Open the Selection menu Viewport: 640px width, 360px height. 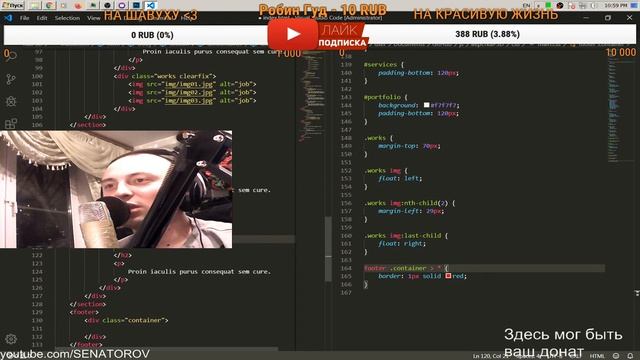pos(67,18)
